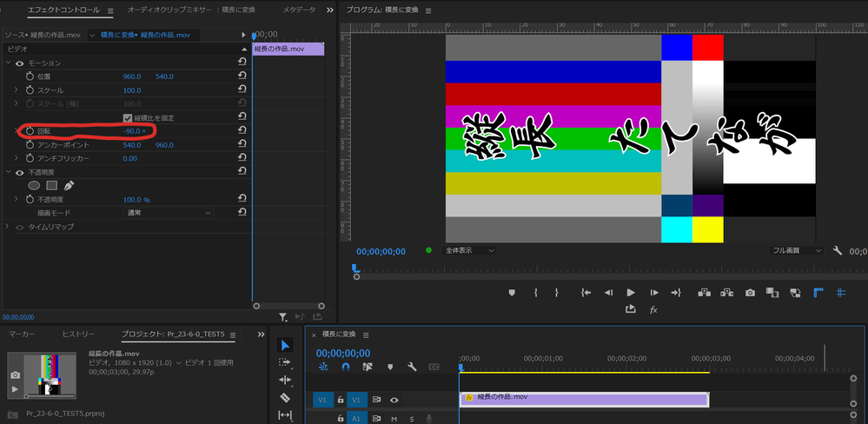Reset the 回転 rotation parameter
Screen dimensions: 868x424
point(242,131)
